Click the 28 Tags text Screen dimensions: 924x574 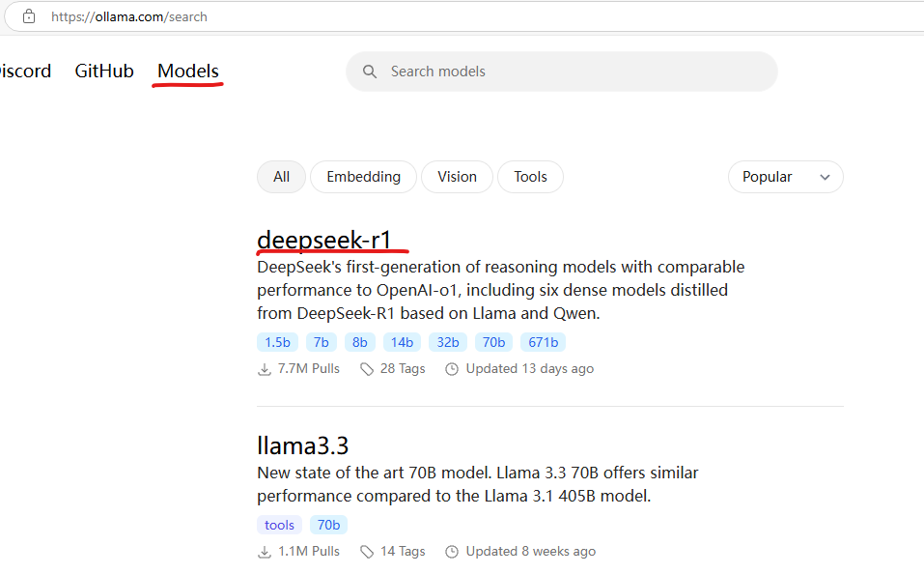point(403,369)
